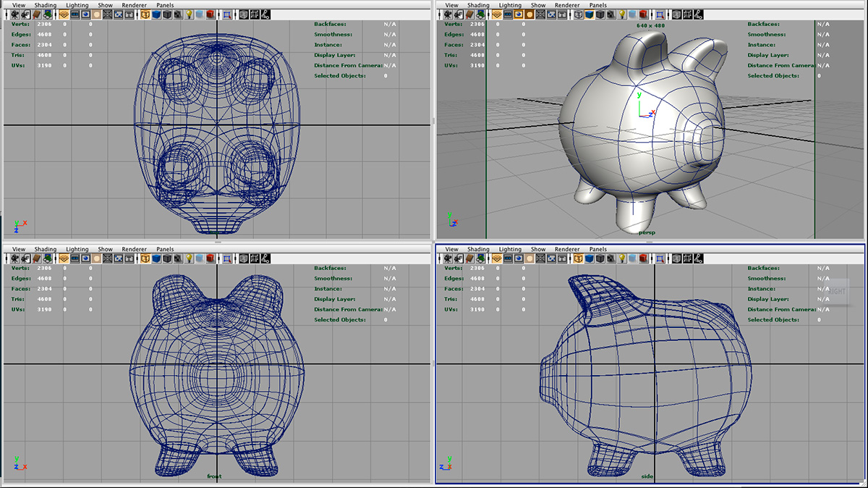Toggle the grid display in perspective panel toolbar

pyautogui.click(x=498, y=14)
